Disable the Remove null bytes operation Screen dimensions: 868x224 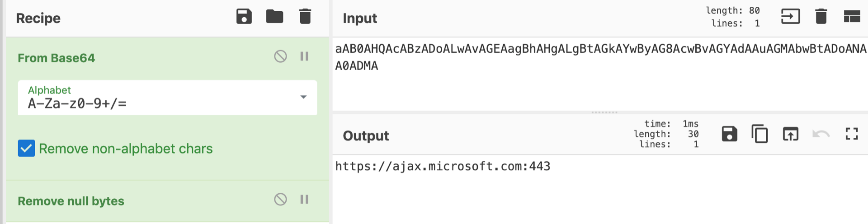[x=280, y=199]
